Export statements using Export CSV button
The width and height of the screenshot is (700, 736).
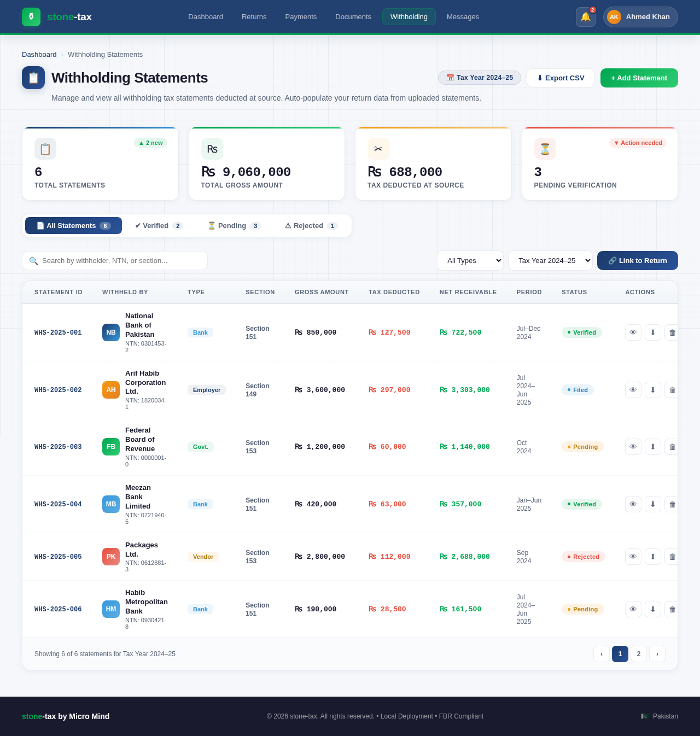coord(561,78)
